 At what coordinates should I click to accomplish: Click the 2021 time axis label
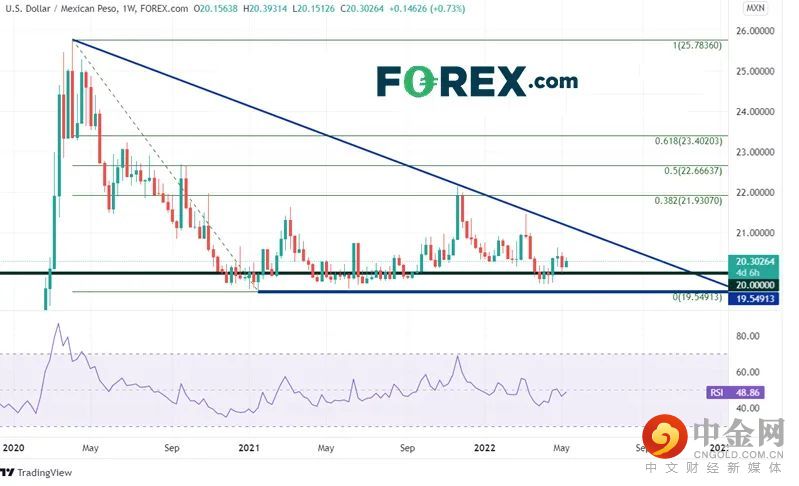coord(249,448)
